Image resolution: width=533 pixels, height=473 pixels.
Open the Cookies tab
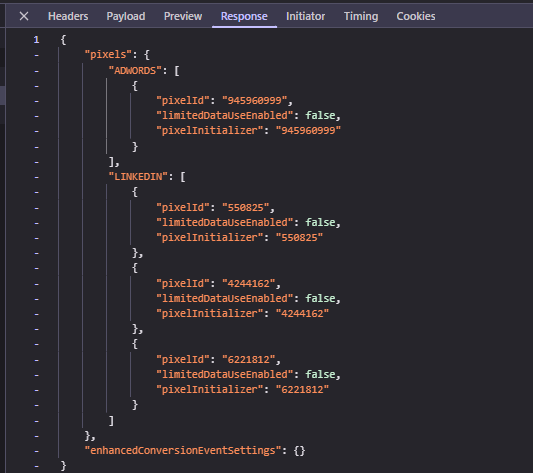[416, 16]
